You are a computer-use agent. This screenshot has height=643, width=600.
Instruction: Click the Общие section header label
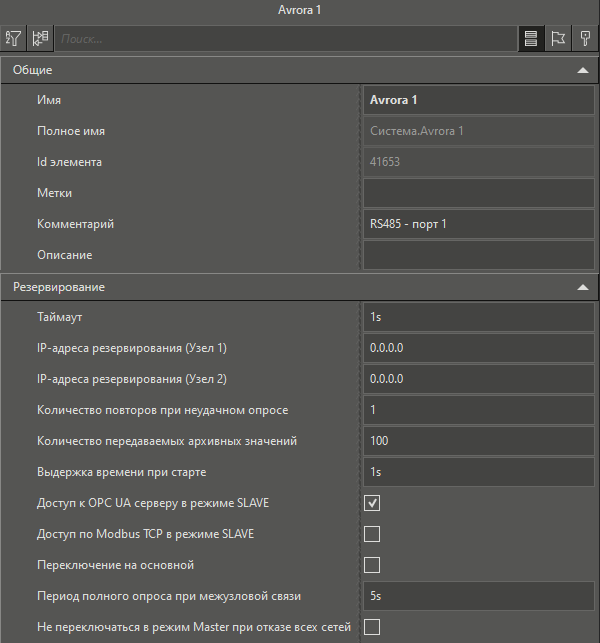click(x=32, y=70)
